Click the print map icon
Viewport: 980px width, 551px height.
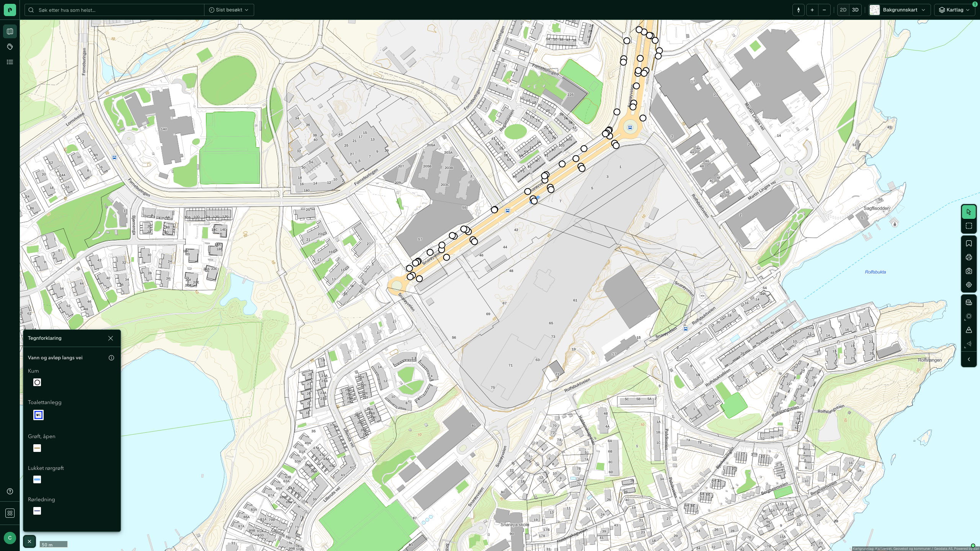969,258
